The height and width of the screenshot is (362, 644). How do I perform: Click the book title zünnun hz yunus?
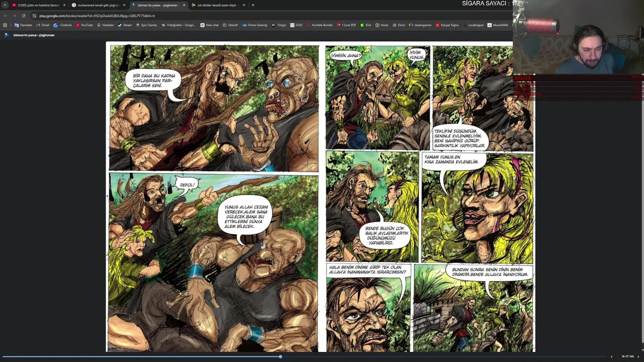pyautogui.click(x=34, y=35)
